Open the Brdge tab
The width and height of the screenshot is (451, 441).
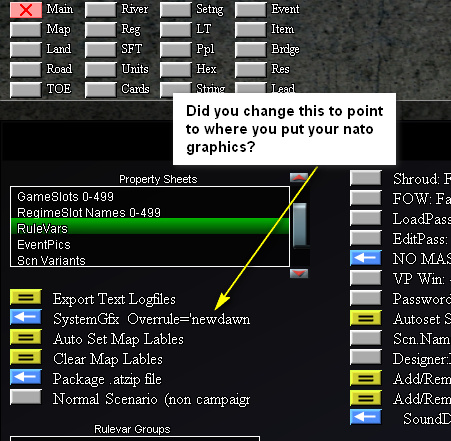point(251,50)
